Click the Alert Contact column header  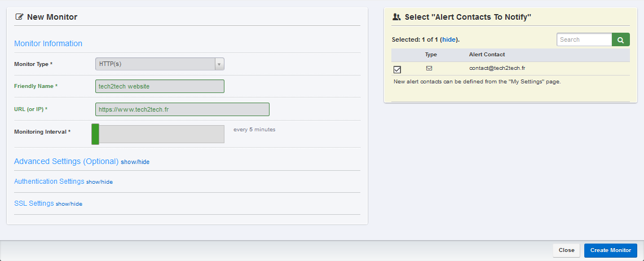(x=487, y=55)
